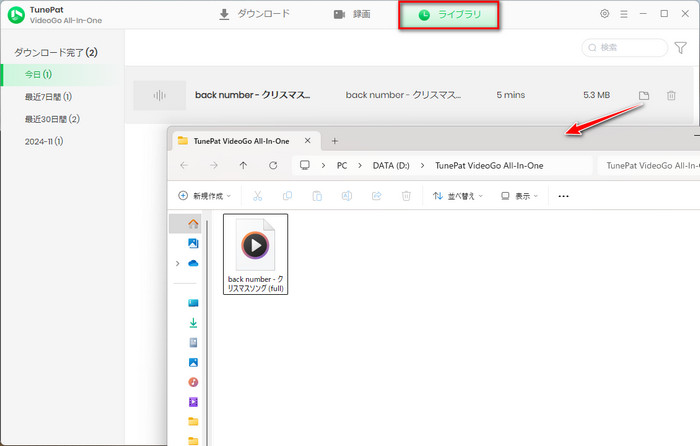Screen dimensions: 700x446
Task: Switch to the 録画 recording tab
Action: [x=352, y=14]
